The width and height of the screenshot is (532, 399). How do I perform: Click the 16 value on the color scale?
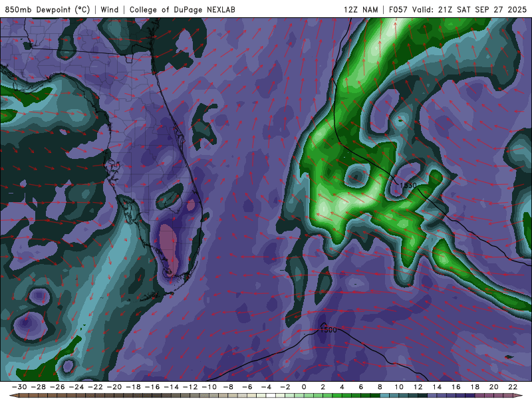tap(456, 387)
